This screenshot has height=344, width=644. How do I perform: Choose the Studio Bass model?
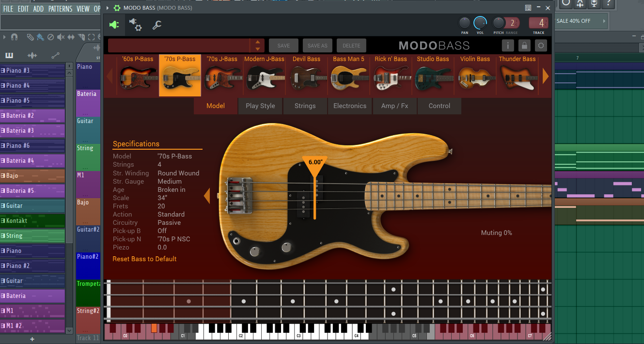(x=433, y=75)
